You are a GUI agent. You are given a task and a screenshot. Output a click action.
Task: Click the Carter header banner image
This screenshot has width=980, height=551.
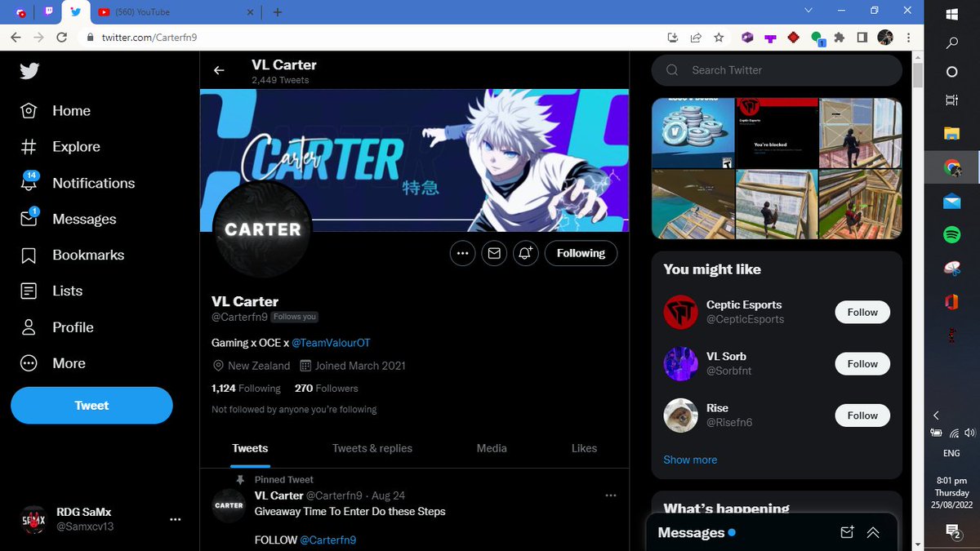click(x=414, y=160)
